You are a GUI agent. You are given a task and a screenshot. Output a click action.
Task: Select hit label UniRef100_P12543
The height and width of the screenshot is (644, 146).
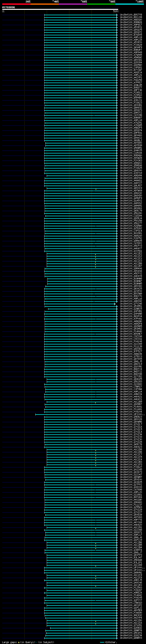[x=131, y=588]
